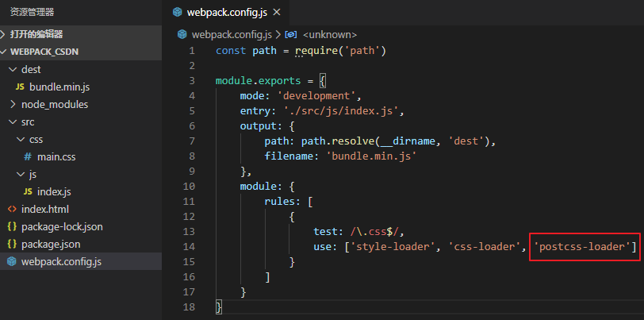The height and width of the screenshot is (320, 644).
Task: Click the breadcrumb symbol icon before <unknown>
Action: [291, 35]
